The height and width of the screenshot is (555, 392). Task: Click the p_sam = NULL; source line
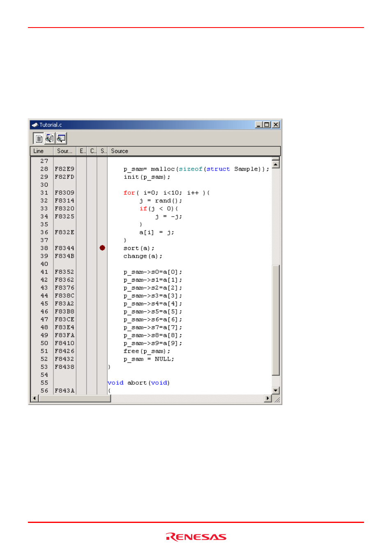(149, 359)
